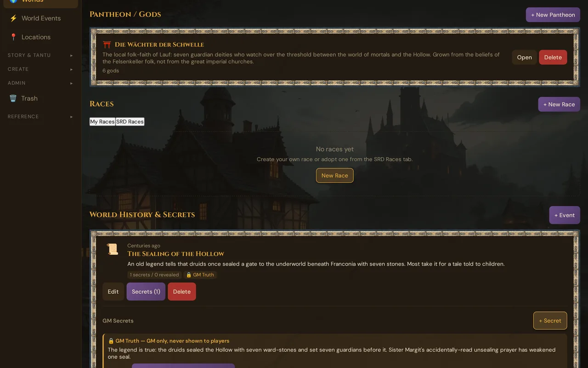
Task: Click the 'No races yet' message
Action: (335, 149)
